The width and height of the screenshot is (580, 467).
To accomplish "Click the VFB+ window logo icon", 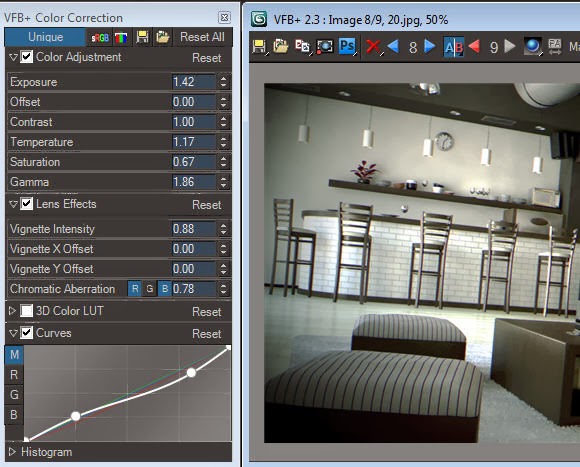I will pyautogui.click(x=259, y=19).
